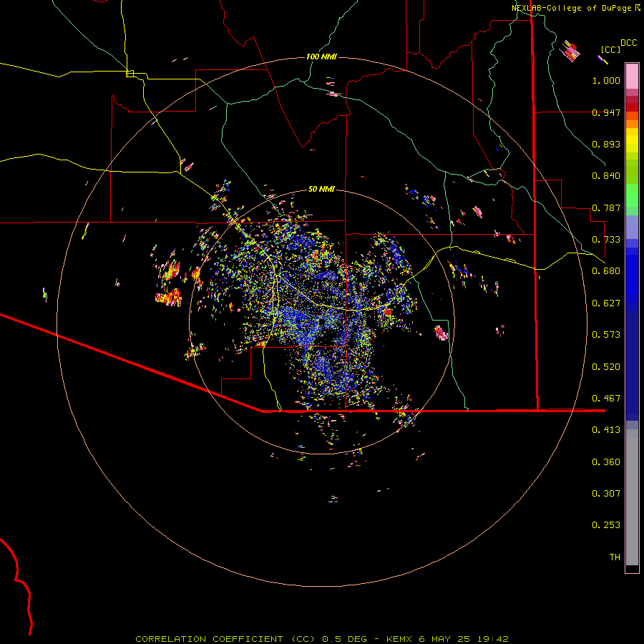Click the 0.360 color scale value
Viewport: 644px width, 644px height.
[606, 462]
